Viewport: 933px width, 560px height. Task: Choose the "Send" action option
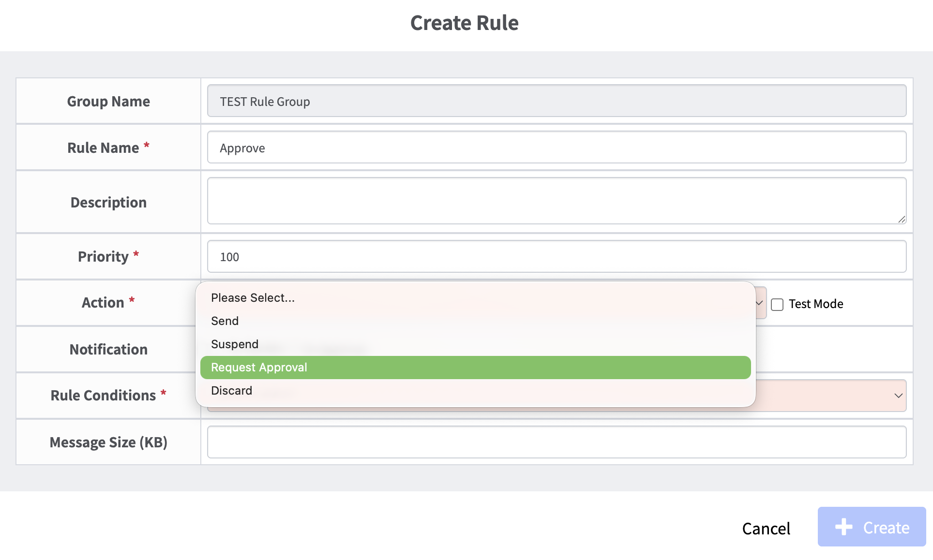point(475,321)
